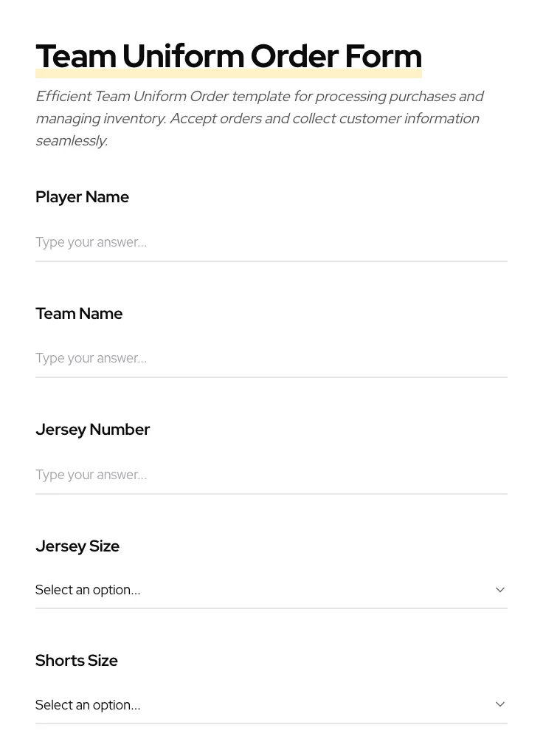Click 'Select an option' under Jersey Size

(88, 590)
